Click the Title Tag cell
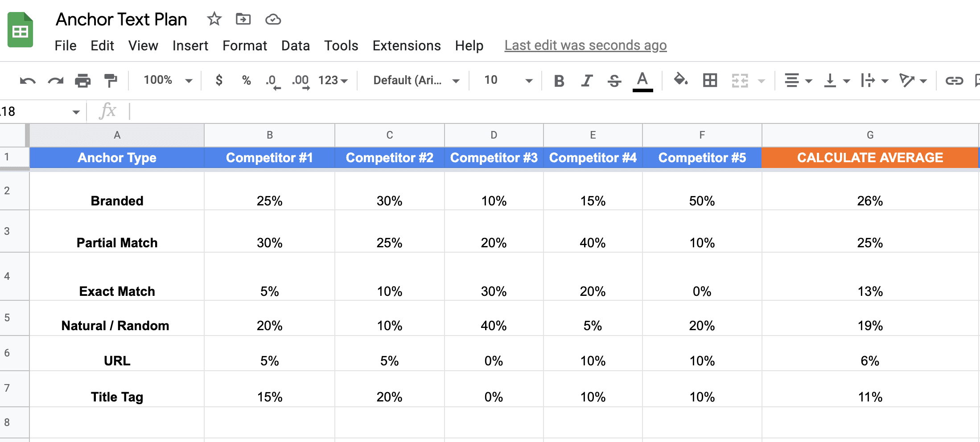Image resolution: width=980 pixels, height=442 pixels. point(117,389)
